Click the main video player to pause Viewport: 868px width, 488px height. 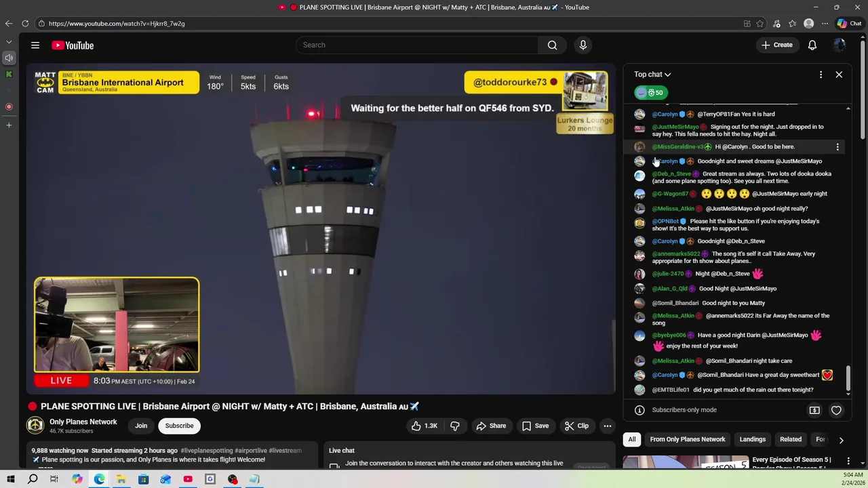pyautogui.click(x=321, y=228)
